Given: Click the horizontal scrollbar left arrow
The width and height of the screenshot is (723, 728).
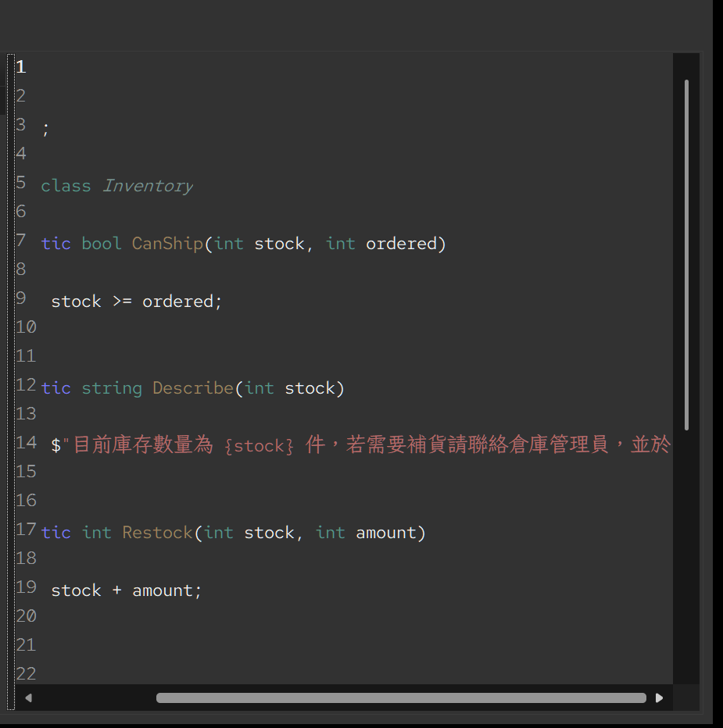Looking at the screenshot, I should coord(28,698).
